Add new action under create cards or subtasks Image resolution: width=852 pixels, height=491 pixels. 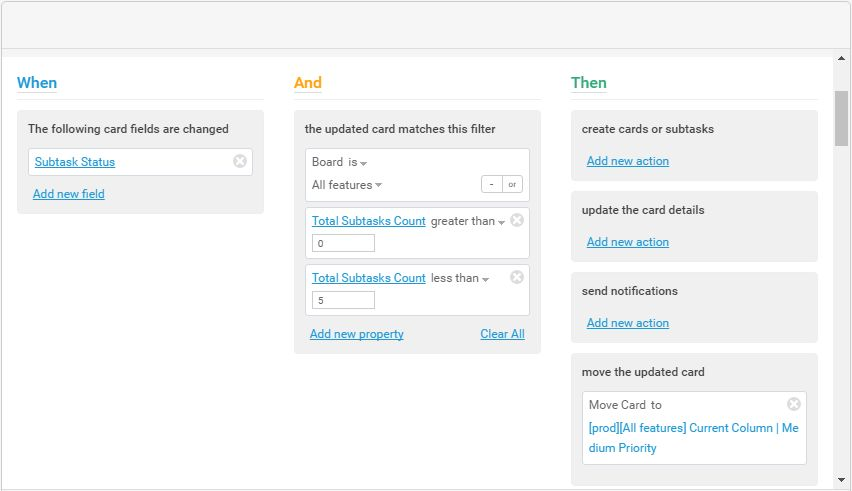click(628, 161)
